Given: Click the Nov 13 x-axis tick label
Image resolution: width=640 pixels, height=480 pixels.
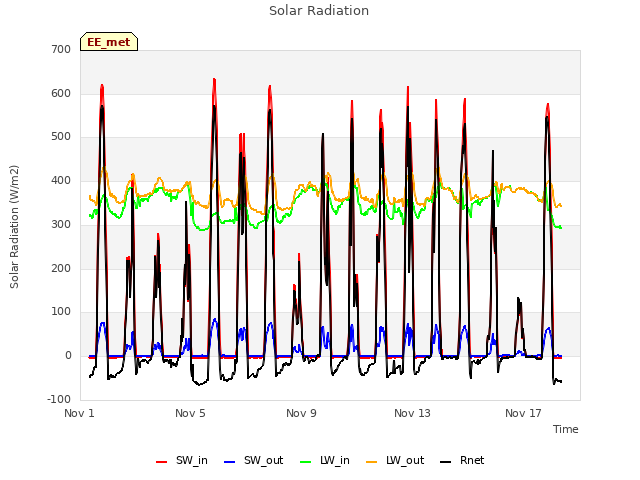Looking at the screenshot, I should pyautogui.click(x=412, y=413).
